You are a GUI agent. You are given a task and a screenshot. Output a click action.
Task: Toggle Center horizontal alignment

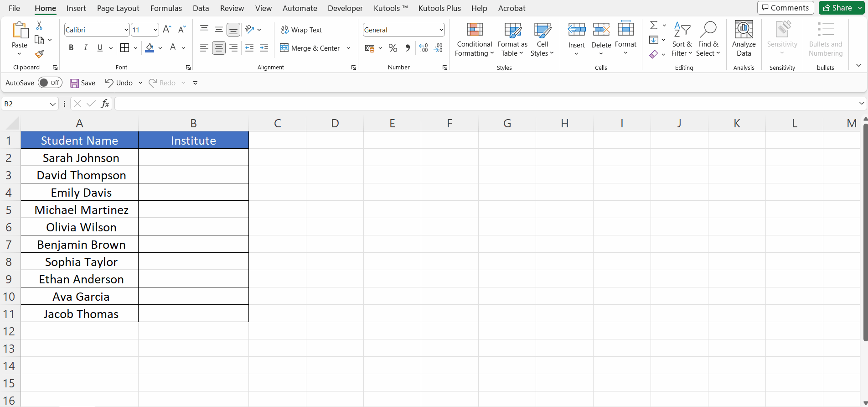219,48
